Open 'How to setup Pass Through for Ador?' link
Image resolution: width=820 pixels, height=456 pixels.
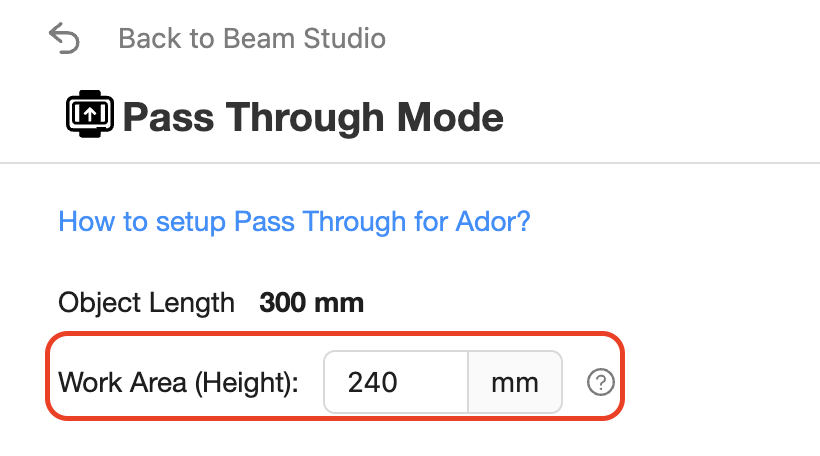click(294, 221)
